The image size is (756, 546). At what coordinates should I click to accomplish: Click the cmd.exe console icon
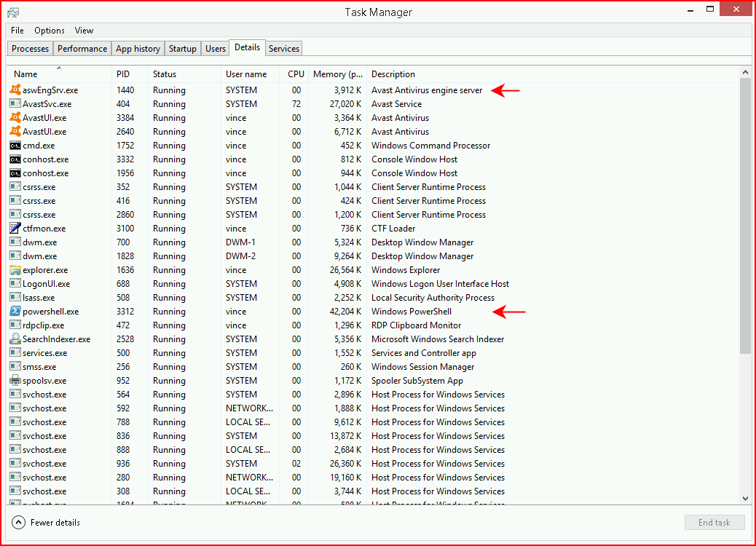15,146
